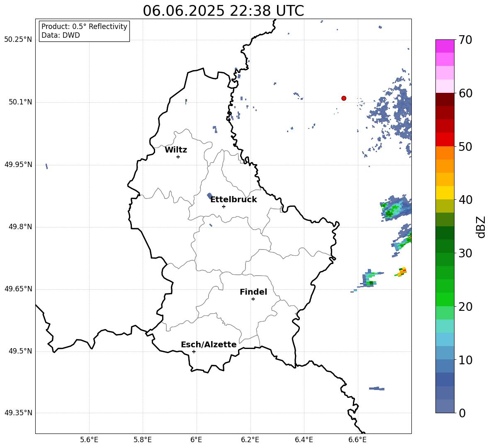This screenshot has height=448, width=491.
Task: Click the orange colorbar swatch below 50
Action: tap(445, 153)
